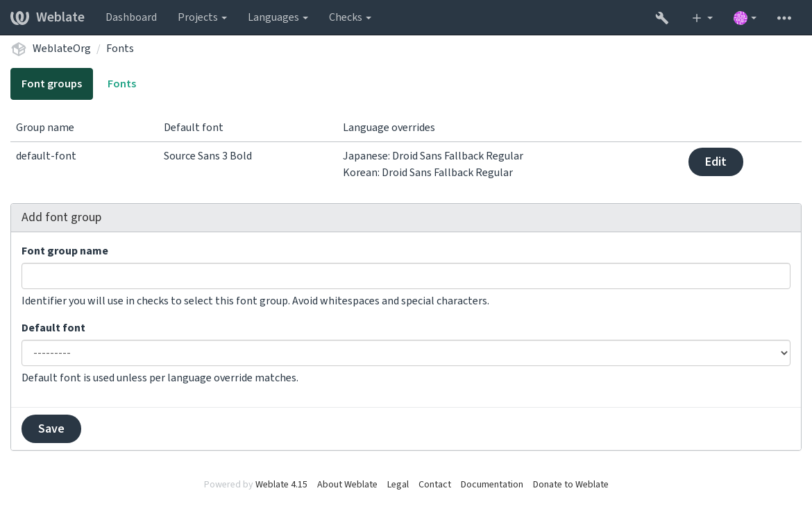Open the wrench management tools icon
The width and height of the screenshot is (812, 511).
[x=662, y=17]
